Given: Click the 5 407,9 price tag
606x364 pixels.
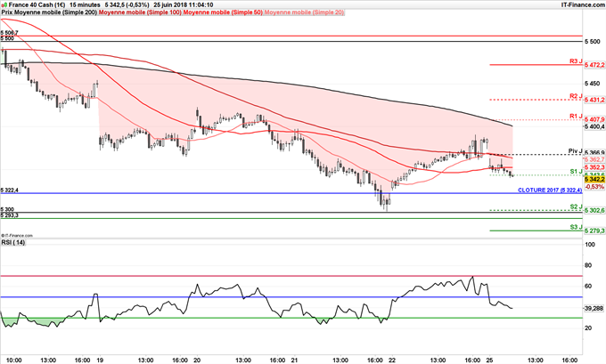Looking at the screenshot, I should coord(594,120).
